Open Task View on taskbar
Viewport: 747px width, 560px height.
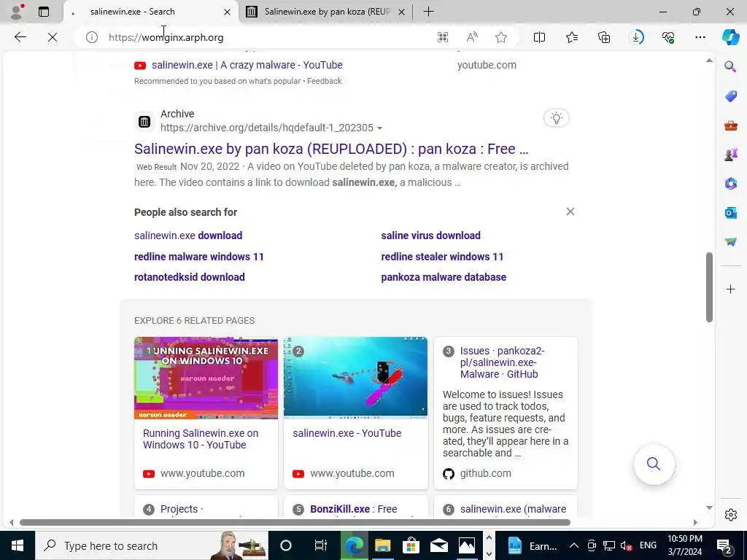pyautogui.click(x=321, y=545)
